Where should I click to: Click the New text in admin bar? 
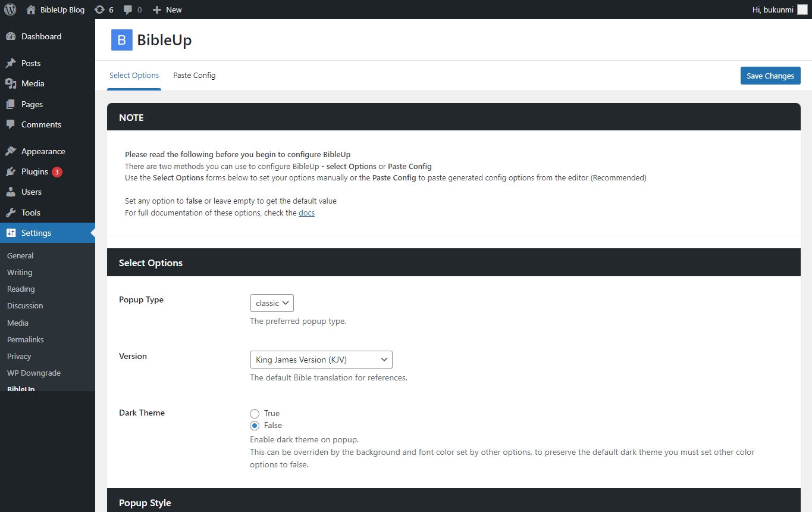tap(174, 10)
